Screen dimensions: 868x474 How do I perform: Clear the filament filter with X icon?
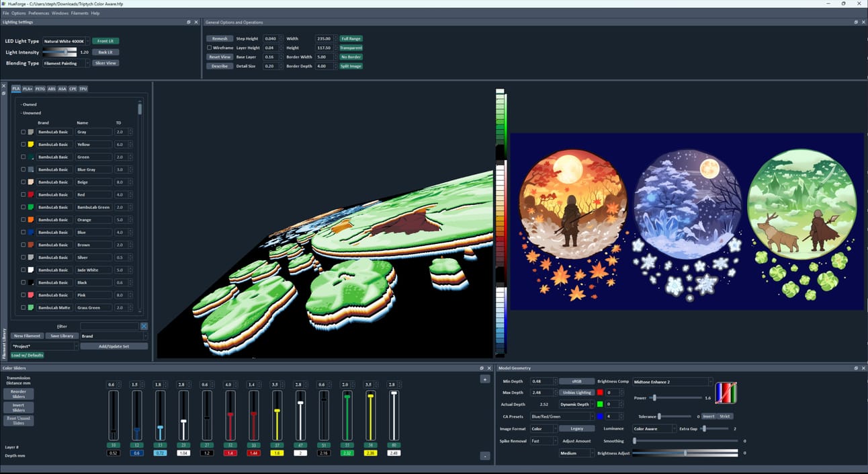[144, 326]
